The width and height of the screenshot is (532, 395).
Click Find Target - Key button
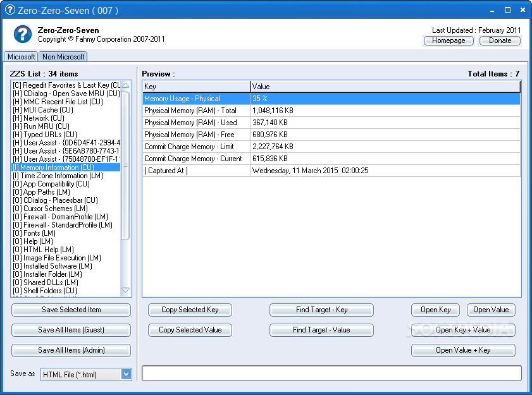coord(321,310)
